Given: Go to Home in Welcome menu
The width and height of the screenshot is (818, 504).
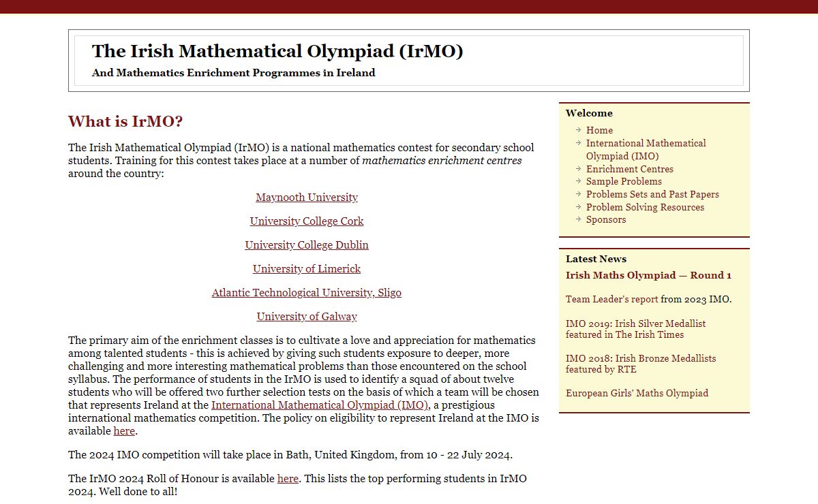Looking at the screenshot, I should [599, 130].
